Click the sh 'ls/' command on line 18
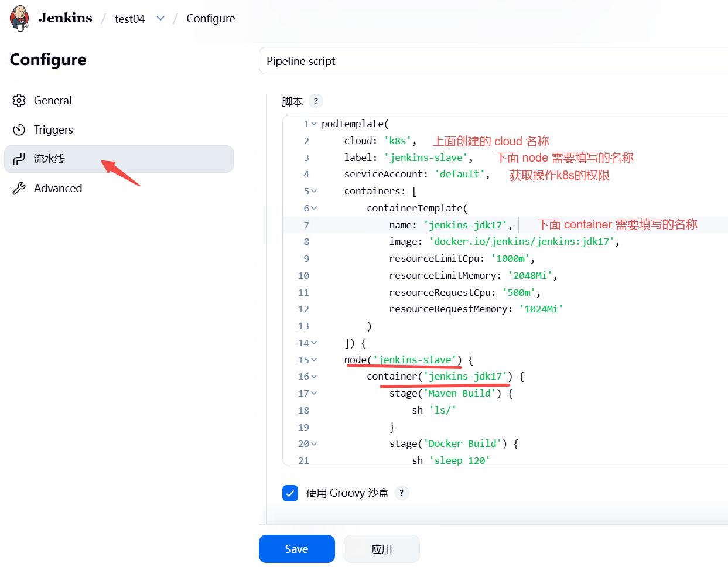The width and height of the screenshot is (728, 567). tap(434, 411)
